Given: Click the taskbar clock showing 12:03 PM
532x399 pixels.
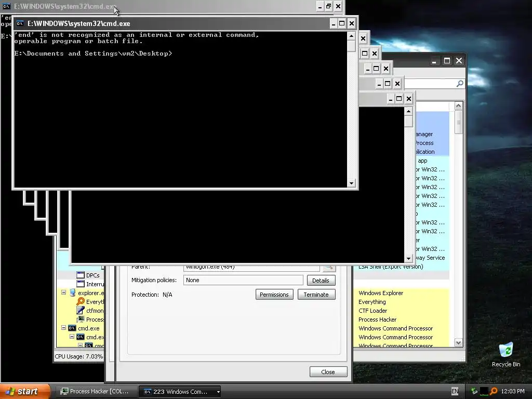Looking at the screenshot, I should click(512, 391).
